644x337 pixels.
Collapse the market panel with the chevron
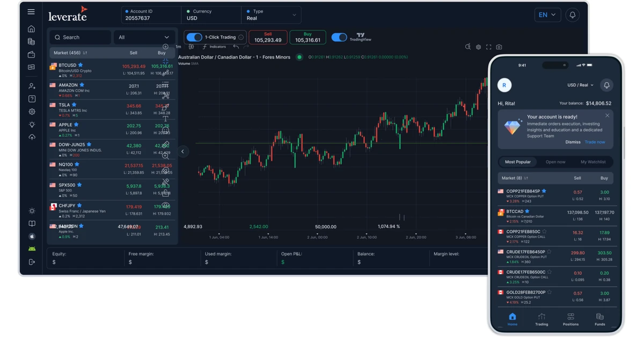(x=182, y=151)
